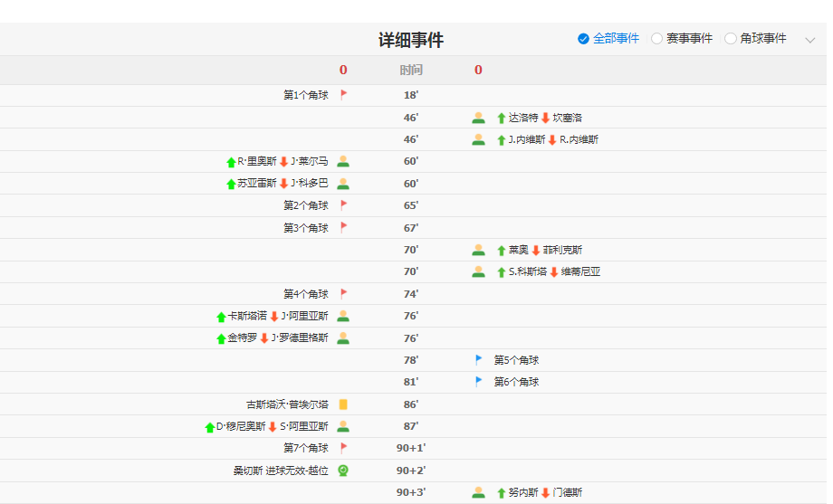Image resolution: width=833 pixels, height=504 pixels.
Task: Click the red flag icon for 第1个角球
Action: point(344,95)
